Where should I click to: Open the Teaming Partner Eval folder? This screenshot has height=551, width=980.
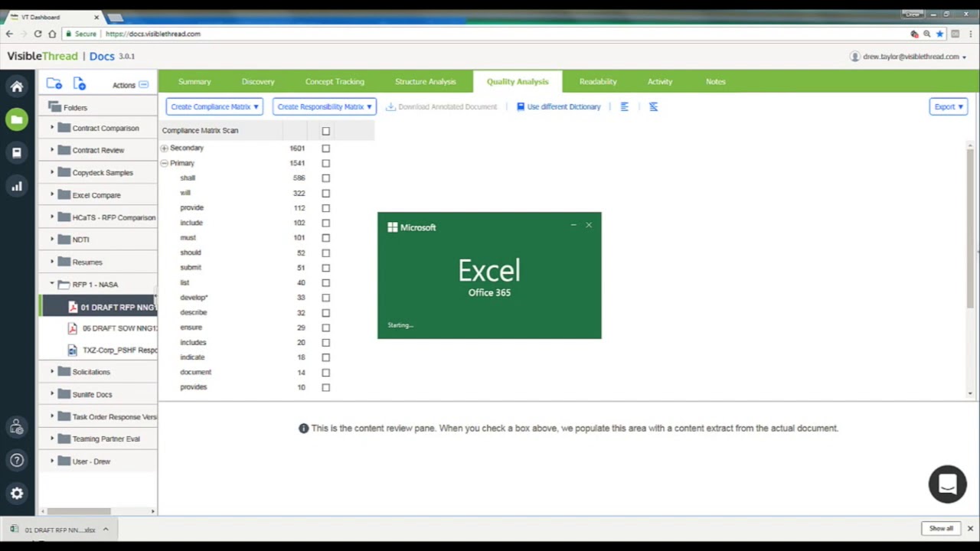106,439
